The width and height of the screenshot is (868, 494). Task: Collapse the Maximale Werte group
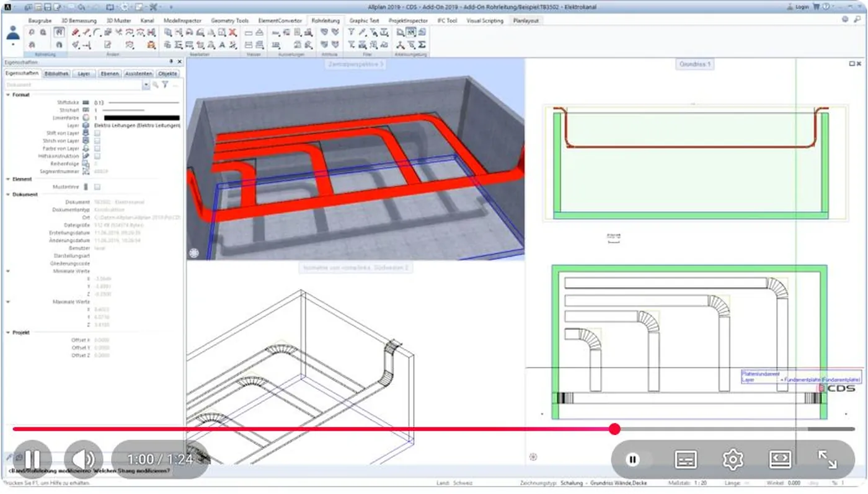click(x=8, y=302)
